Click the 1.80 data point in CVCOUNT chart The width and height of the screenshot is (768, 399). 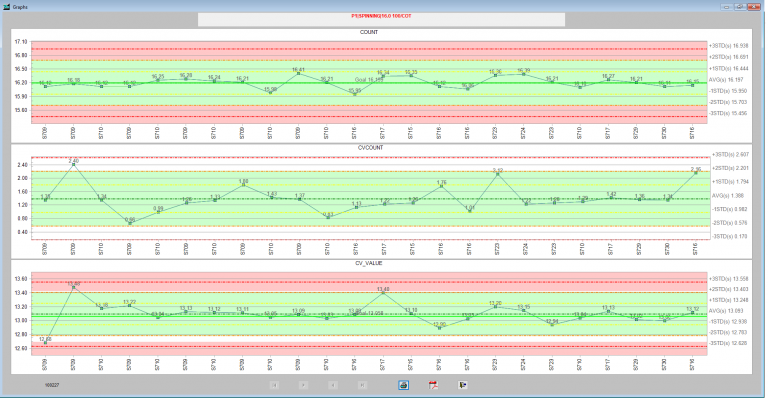pos(243,185)
